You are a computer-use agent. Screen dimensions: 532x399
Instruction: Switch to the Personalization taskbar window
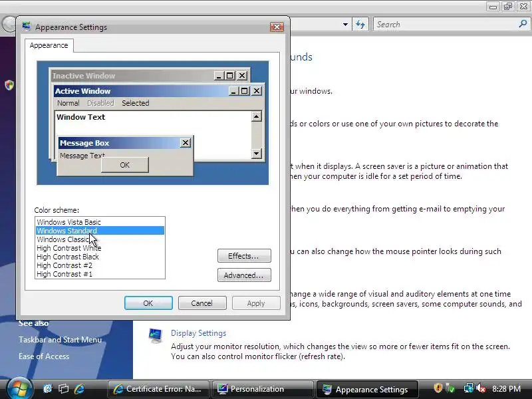point(262,389)
